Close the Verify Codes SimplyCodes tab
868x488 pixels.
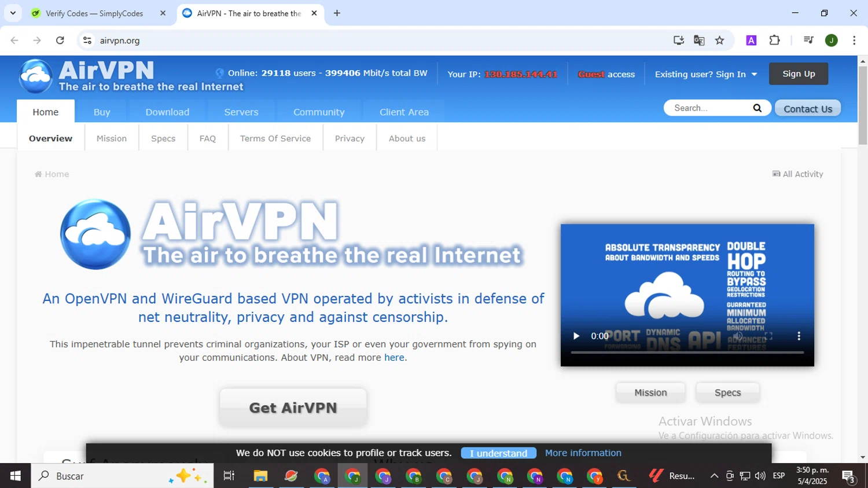tap(163, 13)
